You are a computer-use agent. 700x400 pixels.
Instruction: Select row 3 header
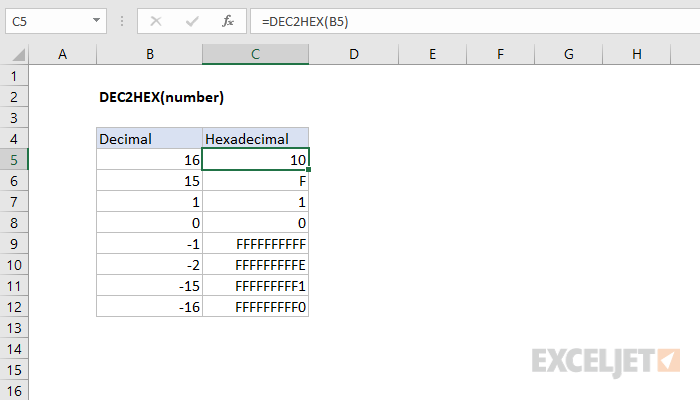tap(14, 118)
